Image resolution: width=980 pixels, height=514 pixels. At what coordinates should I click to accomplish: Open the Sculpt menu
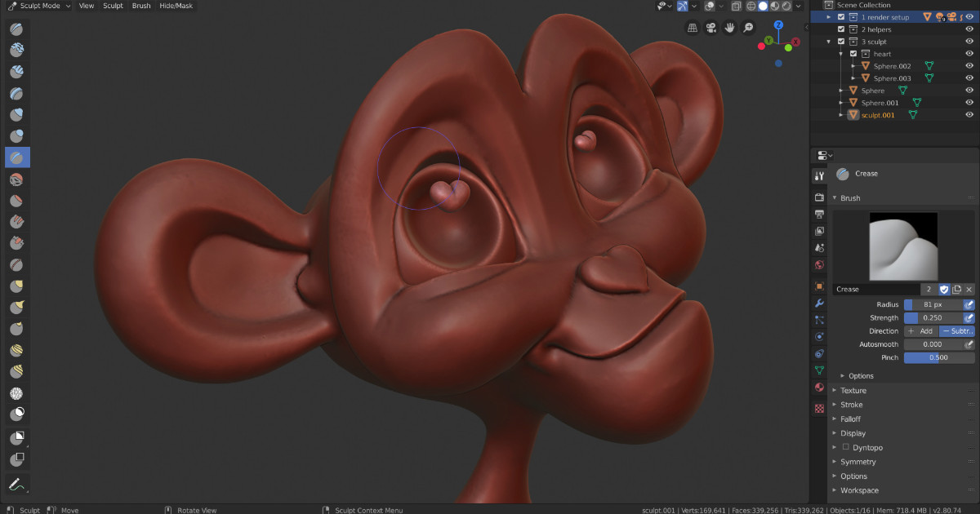pos(113,6)
